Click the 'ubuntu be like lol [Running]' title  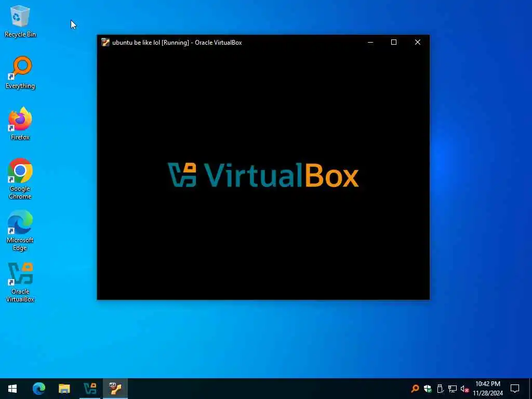(x=151, y=43)
